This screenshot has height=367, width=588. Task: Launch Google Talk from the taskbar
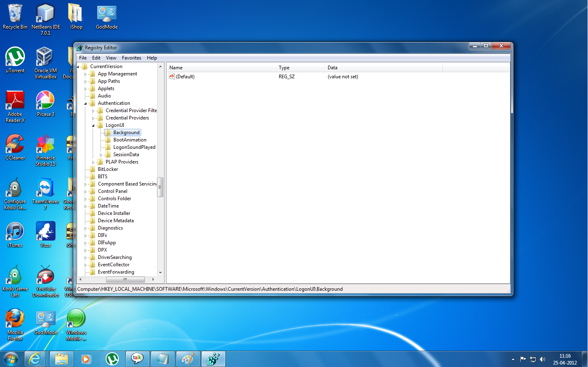coord(137,359)
